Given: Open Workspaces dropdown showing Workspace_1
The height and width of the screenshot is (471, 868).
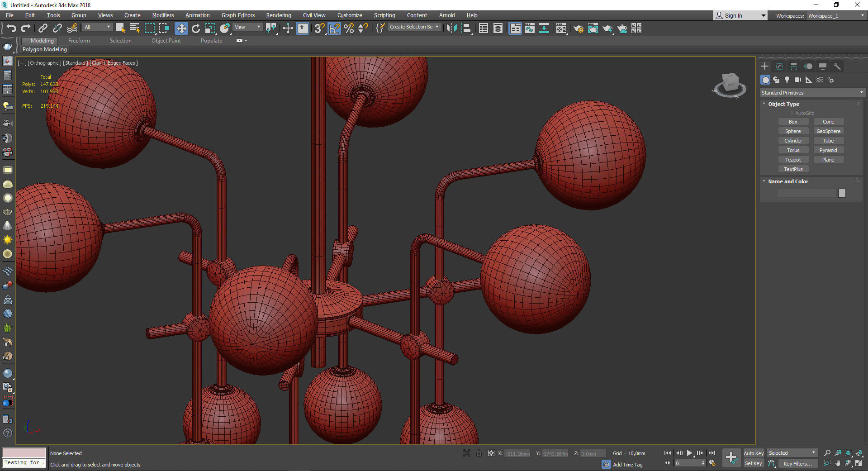Looking at the screenshot, I should [x=836, y=16].
